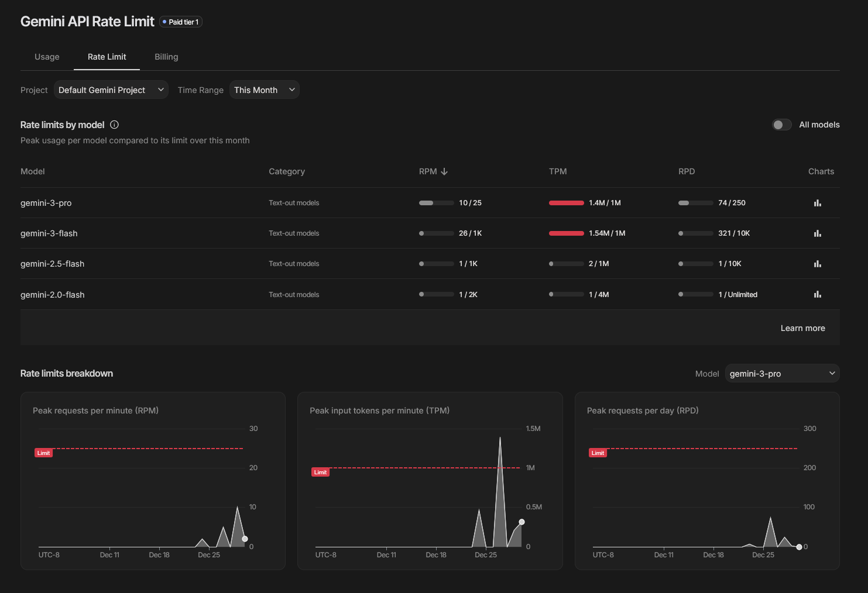Click the Limit tag on TPM chart
Image resolution: width=868 pixels, height=593 pixels.
click(320, 473)
